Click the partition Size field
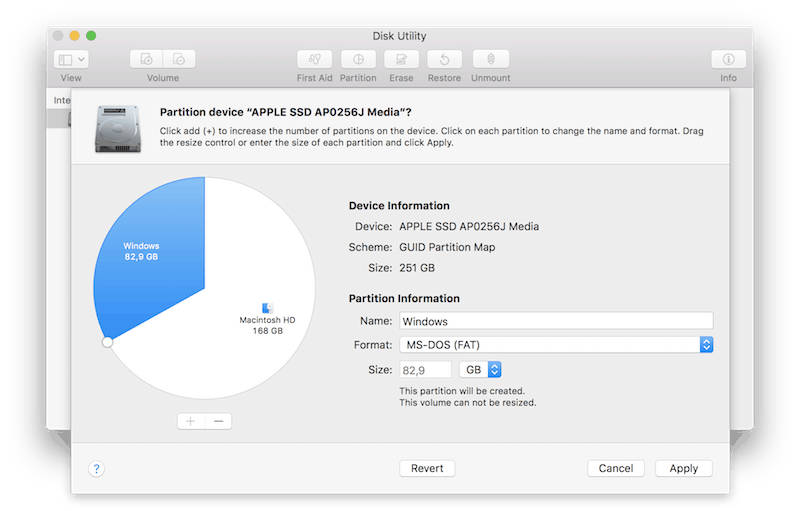 click(426, 370)
